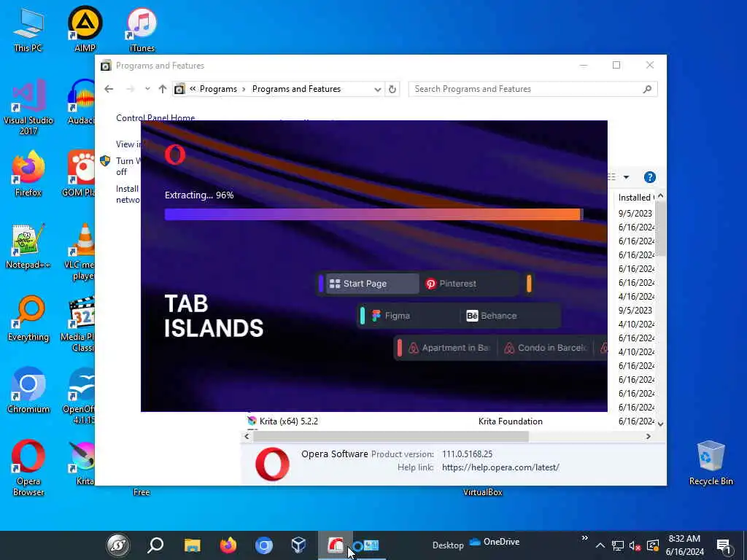Open Visual Studio 2017 shortcut
The image size is (747, 560).
[28, 108]
